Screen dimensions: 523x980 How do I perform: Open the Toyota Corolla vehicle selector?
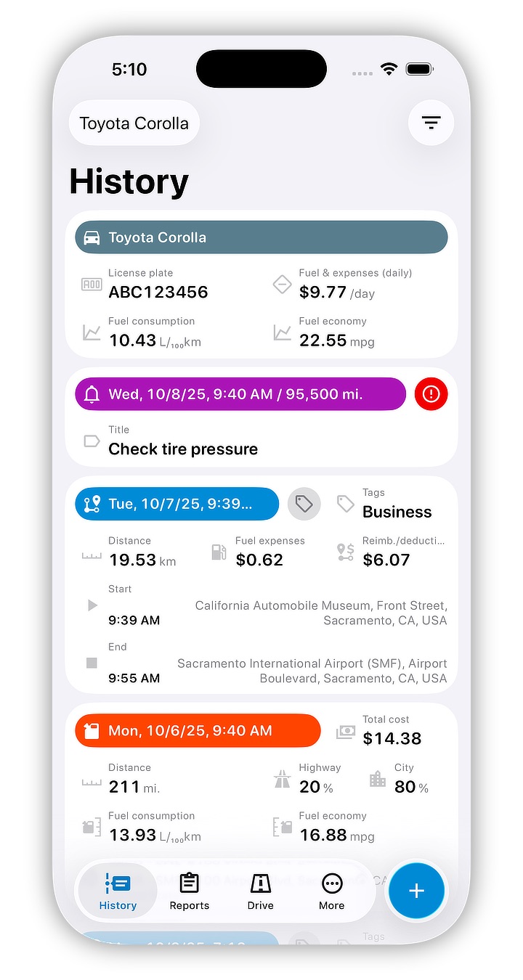(x=134, y=123)
